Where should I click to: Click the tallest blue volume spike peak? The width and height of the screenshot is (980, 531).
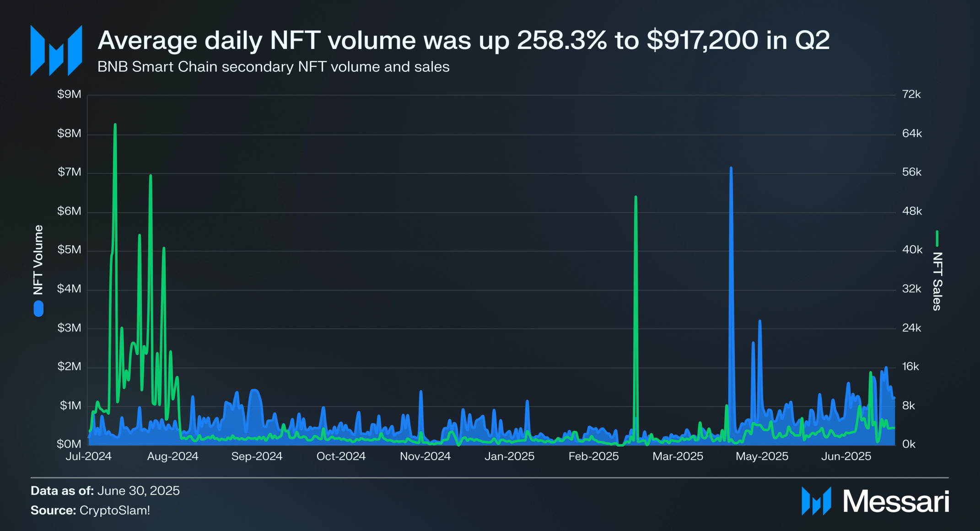point(731,169)
